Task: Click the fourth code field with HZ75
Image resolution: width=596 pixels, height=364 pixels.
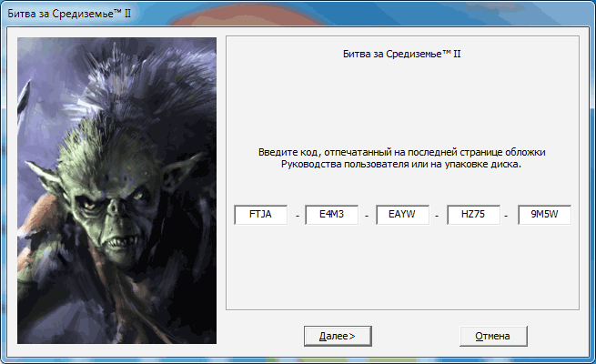Action: 473,216
